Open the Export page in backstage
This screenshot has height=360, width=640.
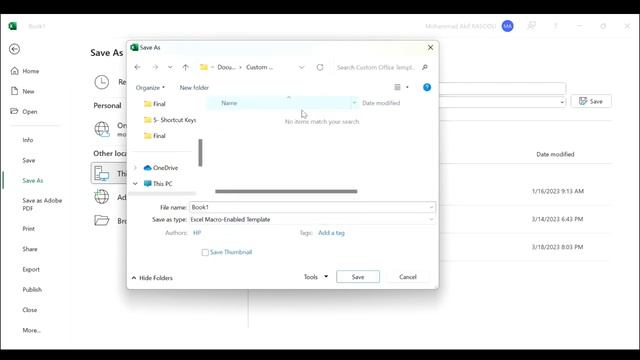(x=31, y=269)
